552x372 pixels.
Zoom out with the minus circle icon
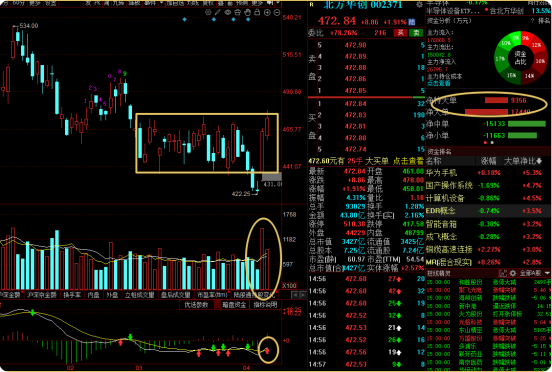click(277, 12)
